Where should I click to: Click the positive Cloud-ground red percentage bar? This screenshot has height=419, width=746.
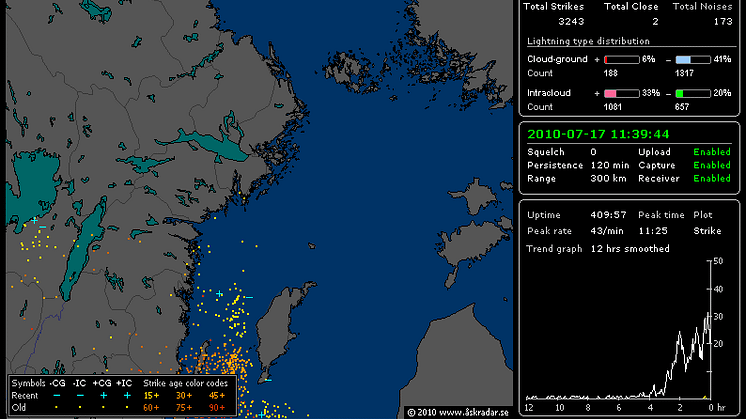point(622,60)
